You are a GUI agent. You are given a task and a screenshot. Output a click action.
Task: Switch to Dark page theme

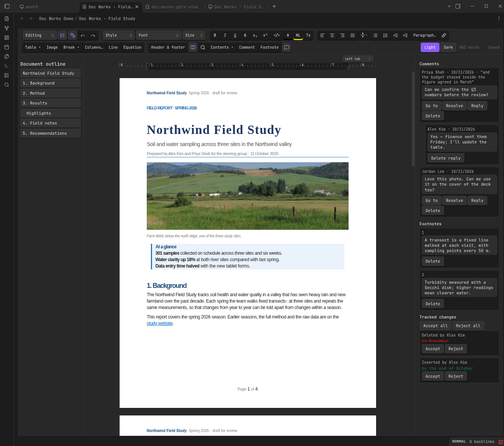(x=448, y=47)
